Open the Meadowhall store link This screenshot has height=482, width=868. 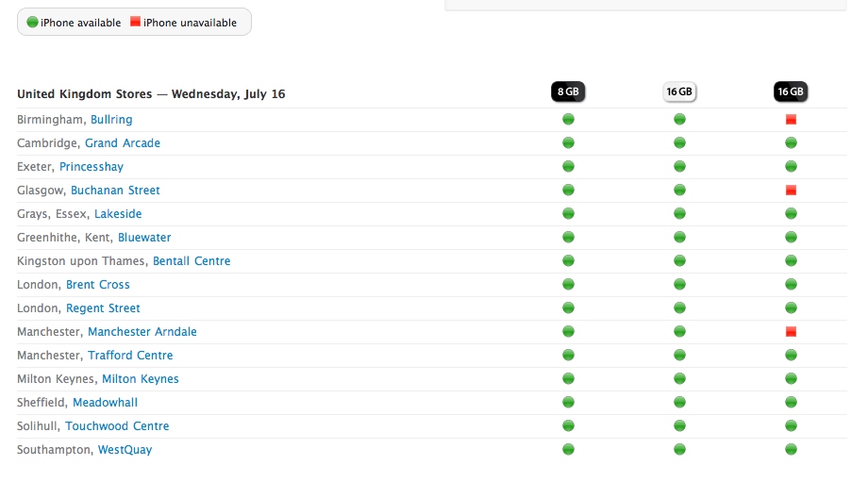coord(105,403)
